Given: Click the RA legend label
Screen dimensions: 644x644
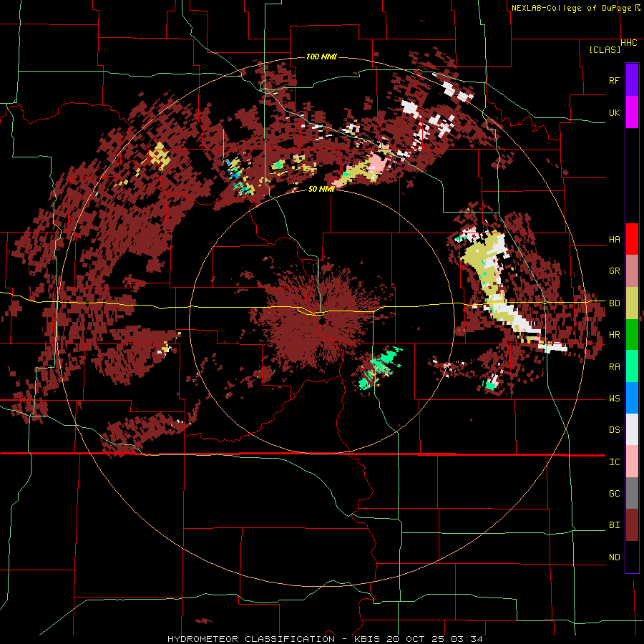Looking at the screenshot, I should (x=614, y=367).
